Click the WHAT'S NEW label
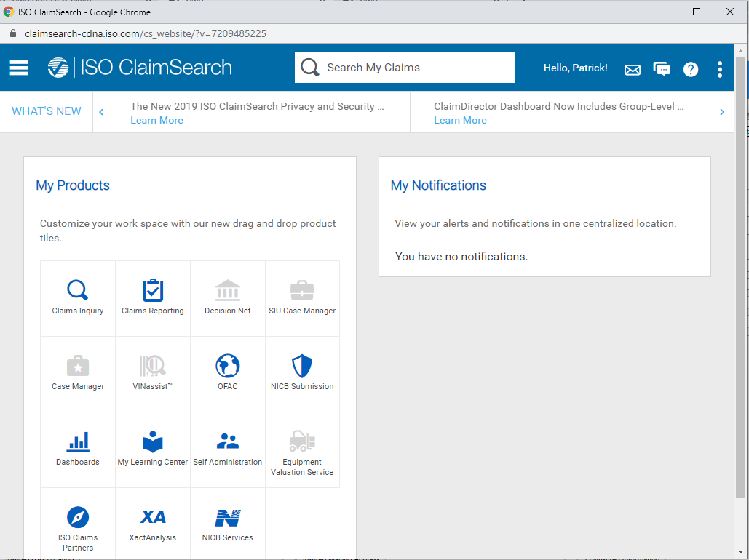 coord(47,111)
